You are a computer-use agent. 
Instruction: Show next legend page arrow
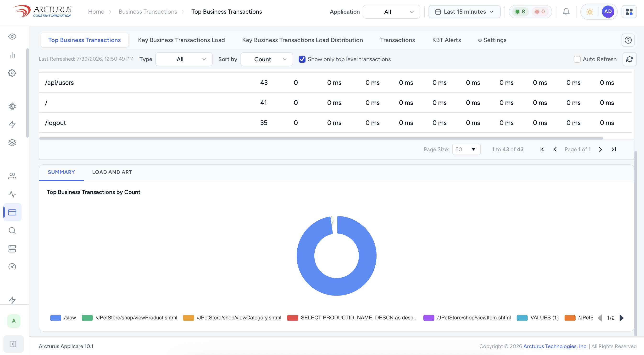[622, 318]
